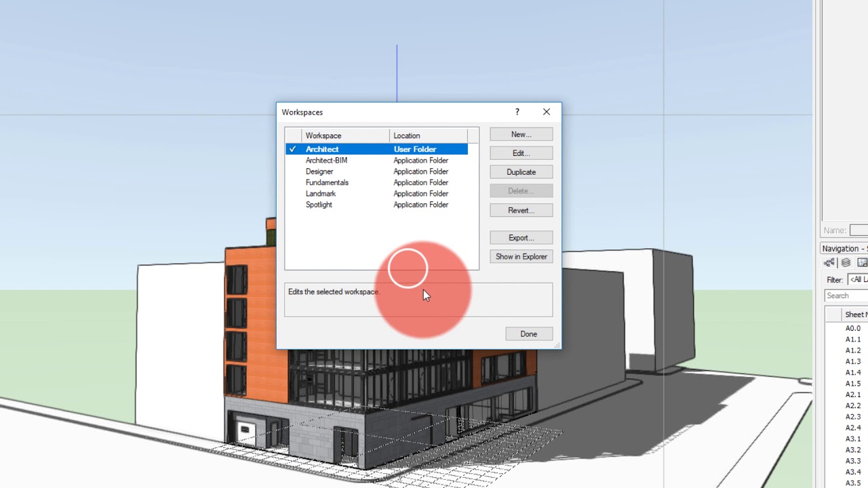This screenshot has width=868, height=488.
Task: Open the Filter dropdown in Navigation palette
Action: [x=858, y=280]
